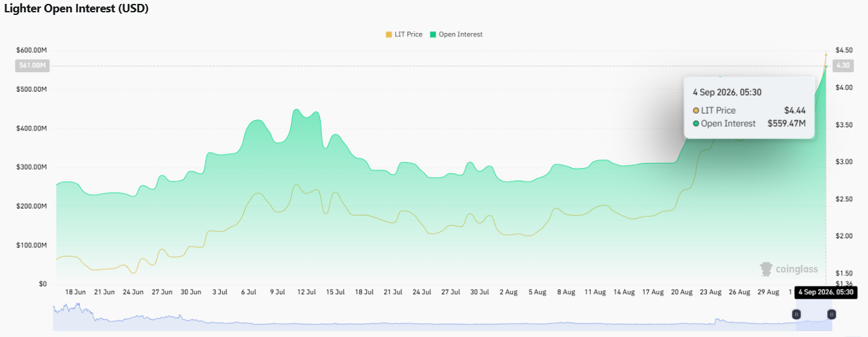Screen dimensions: 868x337
Task: Click the $1.36 price axis label
Action: point(844,283)
